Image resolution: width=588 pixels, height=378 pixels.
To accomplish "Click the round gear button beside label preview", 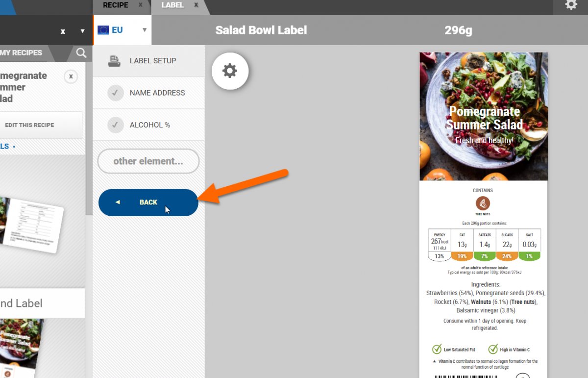I will tap(230, 71).
